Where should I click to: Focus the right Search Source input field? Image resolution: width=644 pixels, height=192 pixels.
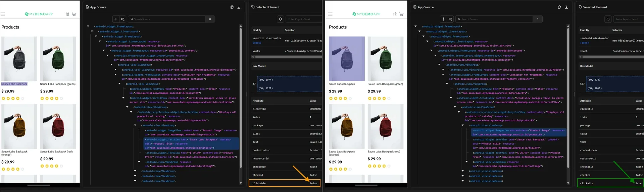(494, 19)
